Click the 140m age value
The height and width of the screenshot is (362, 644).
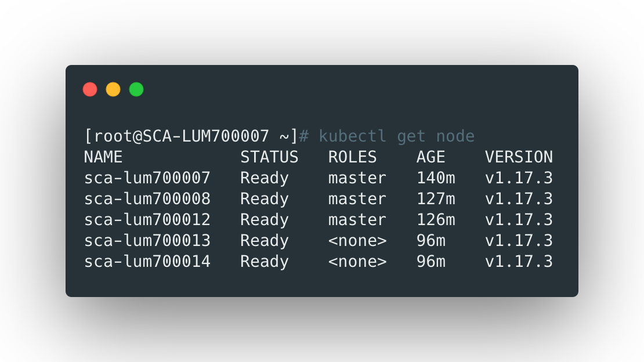click(436, 178)
